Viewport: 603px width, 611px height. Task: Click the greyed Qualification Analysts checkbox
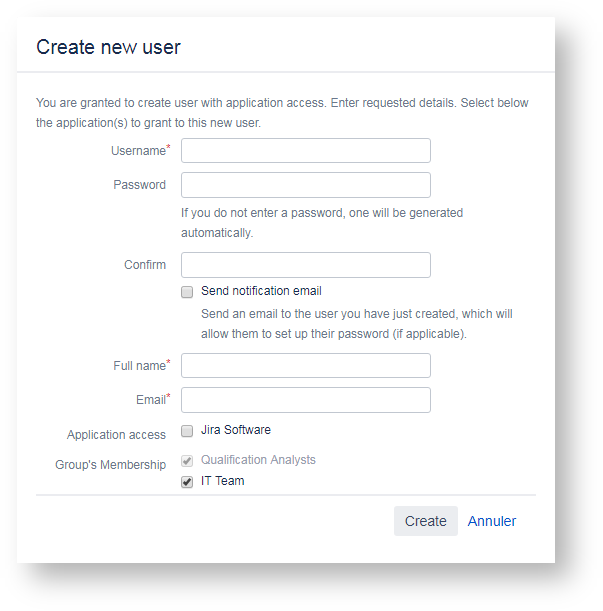187,461
